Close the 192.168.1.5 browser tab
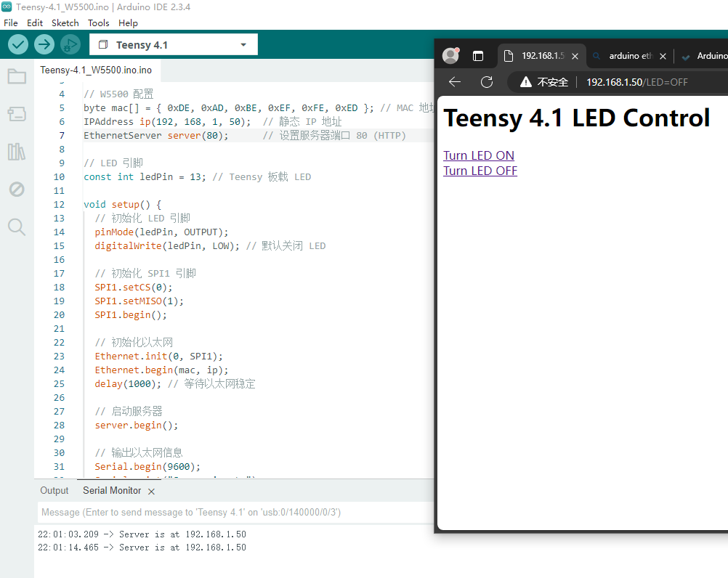728x578 pixels. (575, 56)
